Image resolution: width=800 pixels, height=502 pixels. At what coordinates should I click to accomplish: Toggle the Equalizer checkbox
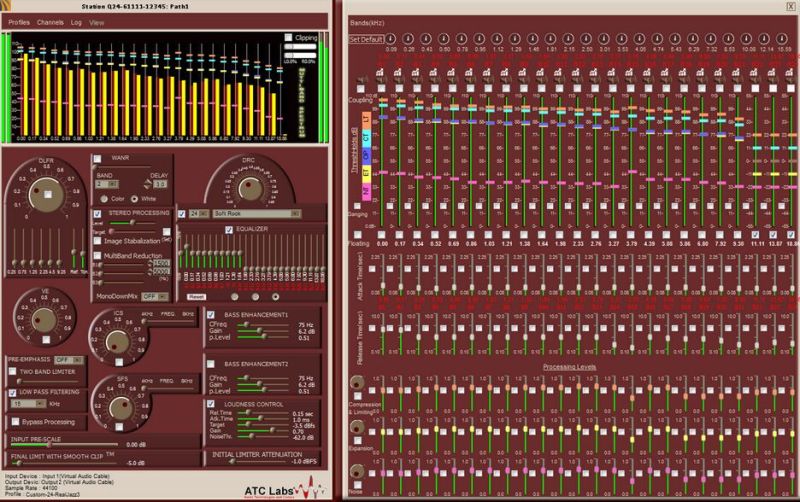229,229
